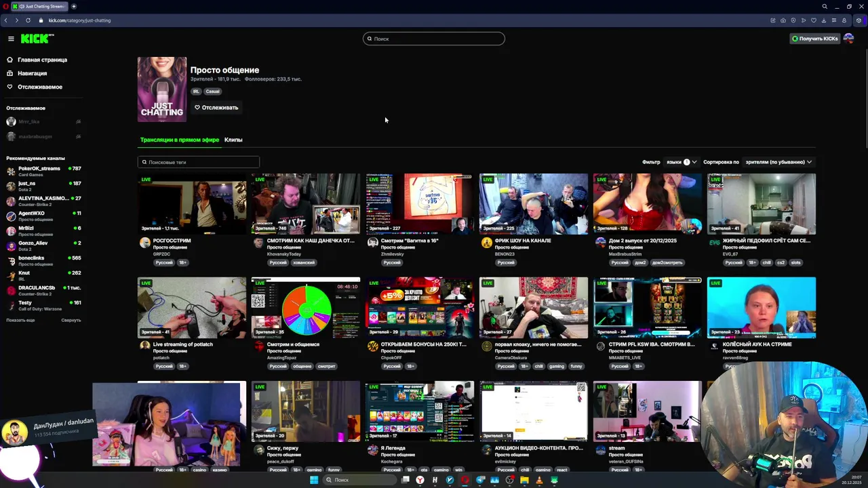Click the Zhmilevsky channel avatar
This screenshot has width=868, height=488.
tap(372, 243)
